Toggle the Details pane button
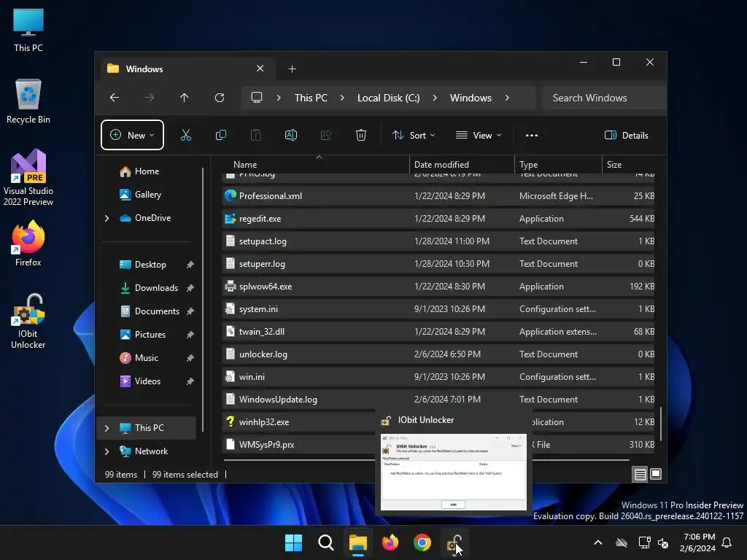747x560 pixels. click(626, 135)
